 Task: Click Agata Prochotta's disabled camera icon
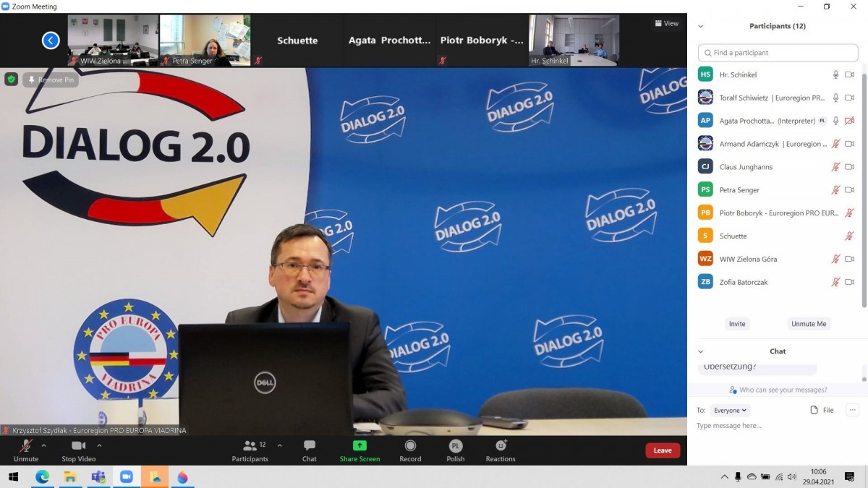point(850,121)
